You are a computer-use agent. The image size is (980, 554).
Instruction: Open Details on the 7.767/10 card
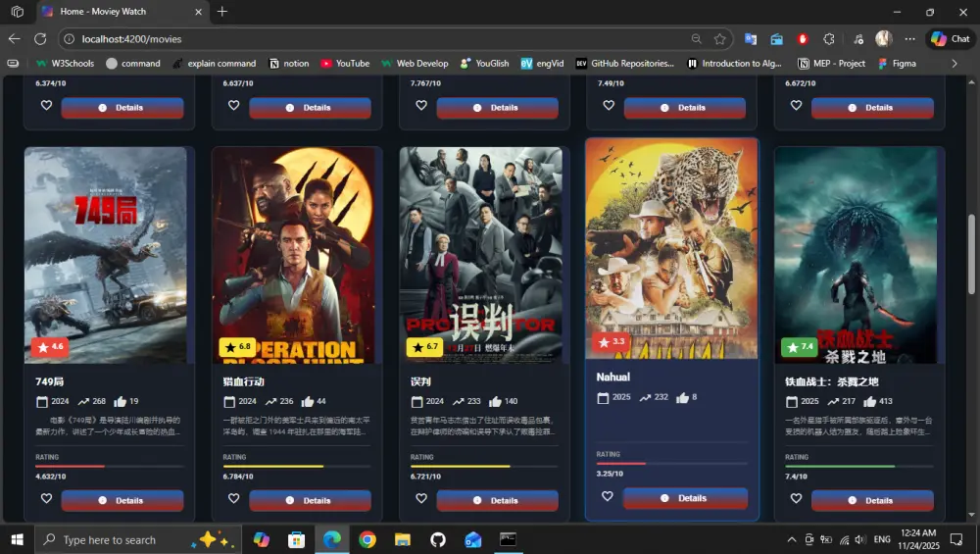click(498, 108)
